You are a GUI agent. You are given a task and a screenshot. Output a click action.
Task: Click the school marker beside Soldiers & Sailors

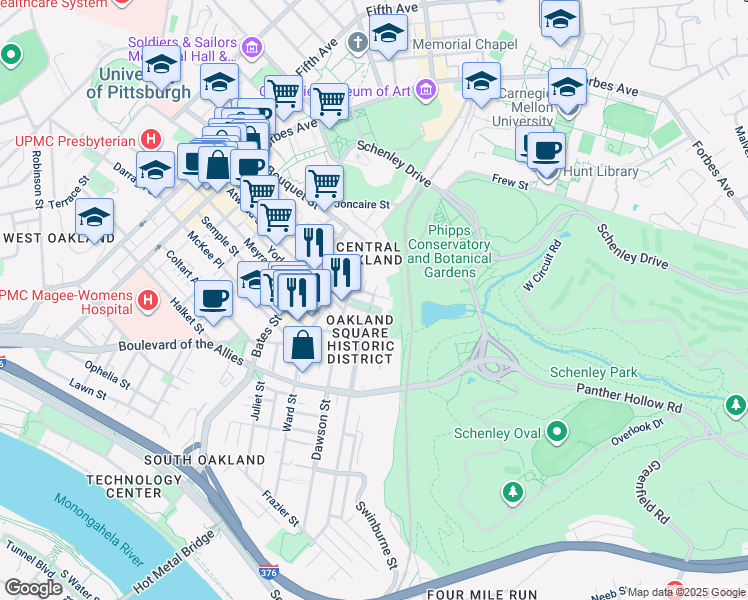point(161,66)
